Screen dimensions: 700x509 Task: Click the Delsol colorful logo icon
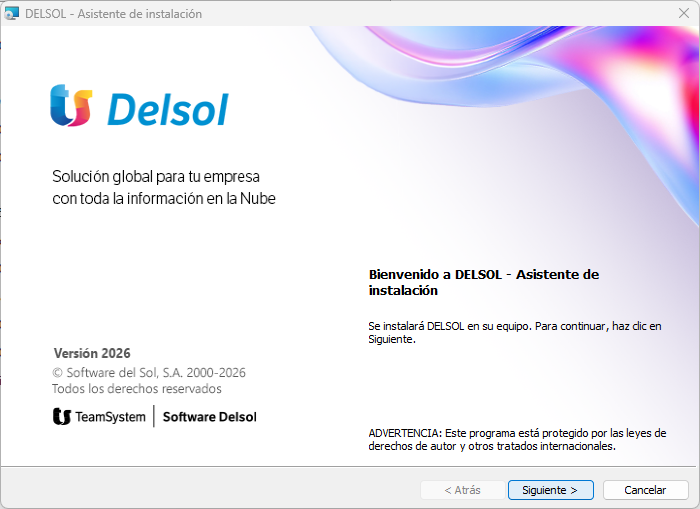[x=71, y=105]
